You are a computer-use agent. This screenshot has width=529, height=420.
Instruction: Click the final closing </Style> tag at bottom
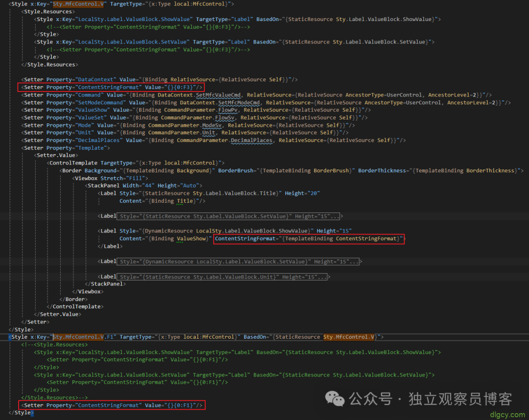click(21, 413)
